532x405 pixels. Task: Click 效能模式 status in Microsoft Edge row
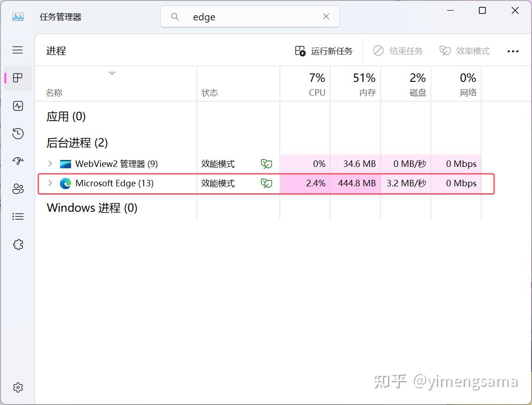218,184
